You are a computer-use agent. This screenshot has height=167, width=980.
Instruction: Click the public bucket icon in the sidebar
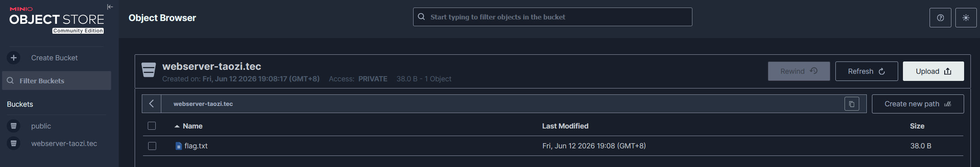click(14, 126)
